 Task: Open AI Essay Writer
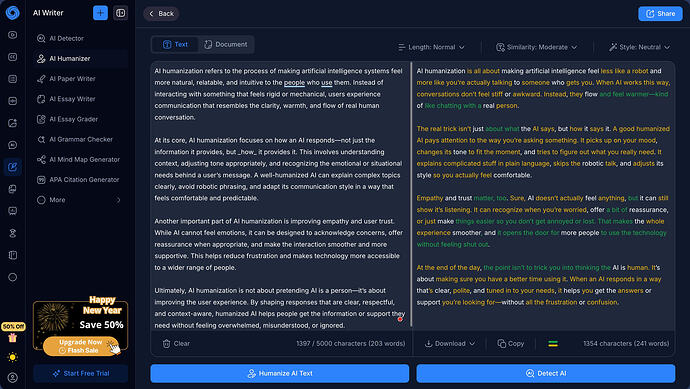(81, 99)
